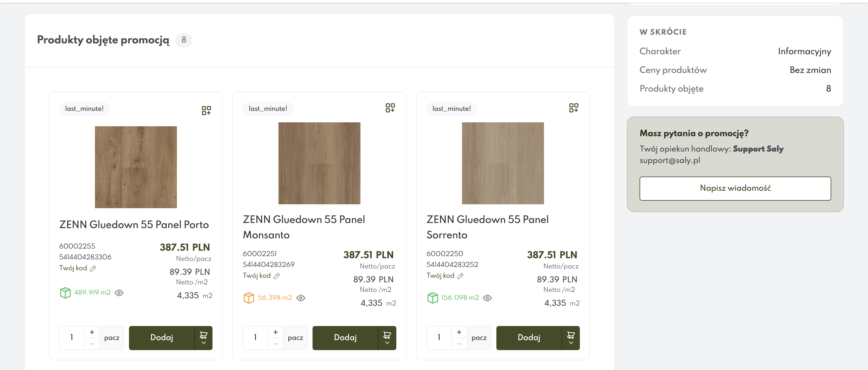Decrease Porto quantity with minus

[x=92, y=344]
